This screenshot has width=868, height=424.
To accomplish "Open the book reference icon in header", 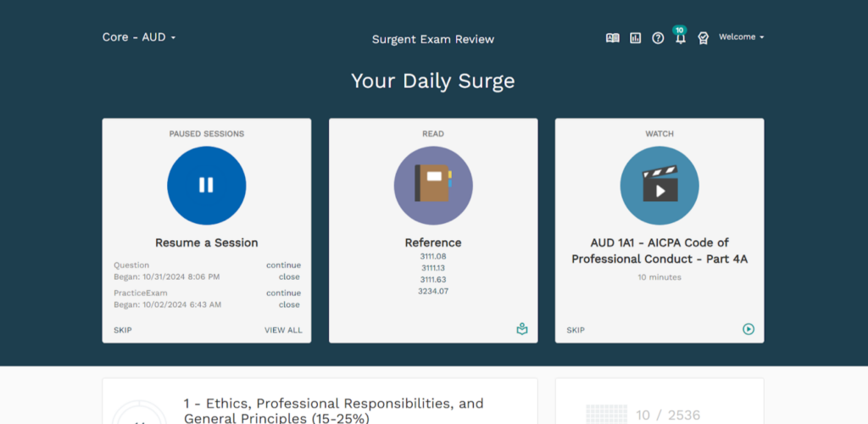I will coord(612,38).
